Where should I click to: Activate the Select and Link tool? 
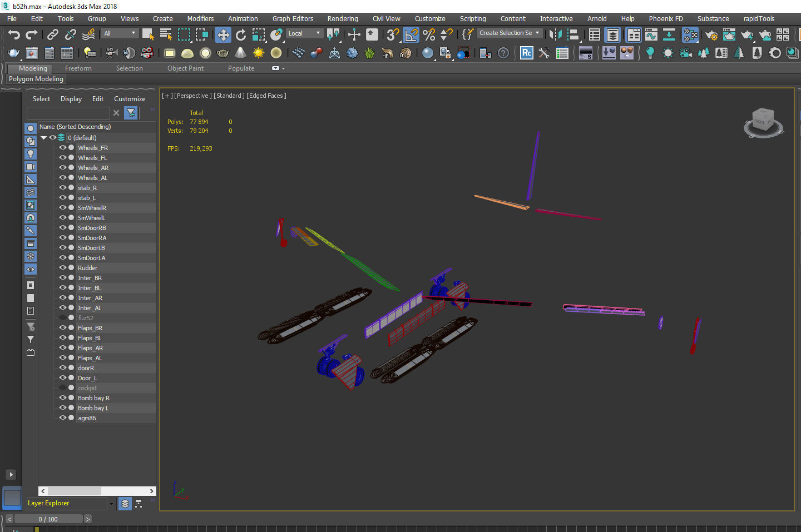pos(53,34)
